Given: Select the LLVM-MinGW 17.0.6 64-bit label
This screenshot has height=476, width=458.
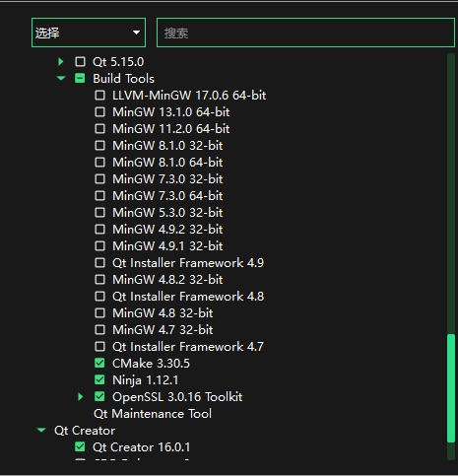Looking at the screenshot, I should (x=189, y=95).
